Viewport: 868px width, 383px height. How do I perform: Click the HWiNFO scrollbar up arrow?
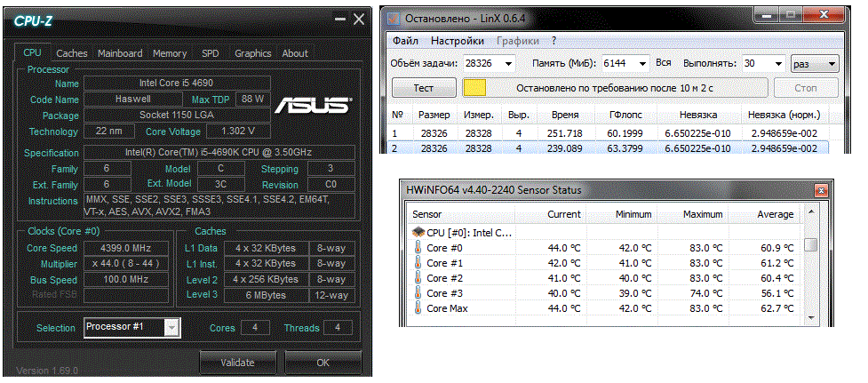coord(811,212)
